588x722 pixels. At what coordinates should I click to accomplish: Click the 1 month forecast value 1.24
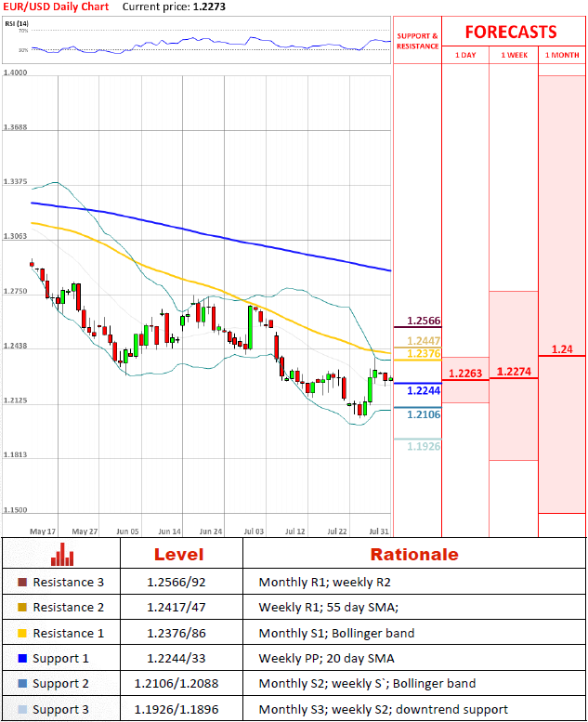pyautogui.click(x=562, y=349)
